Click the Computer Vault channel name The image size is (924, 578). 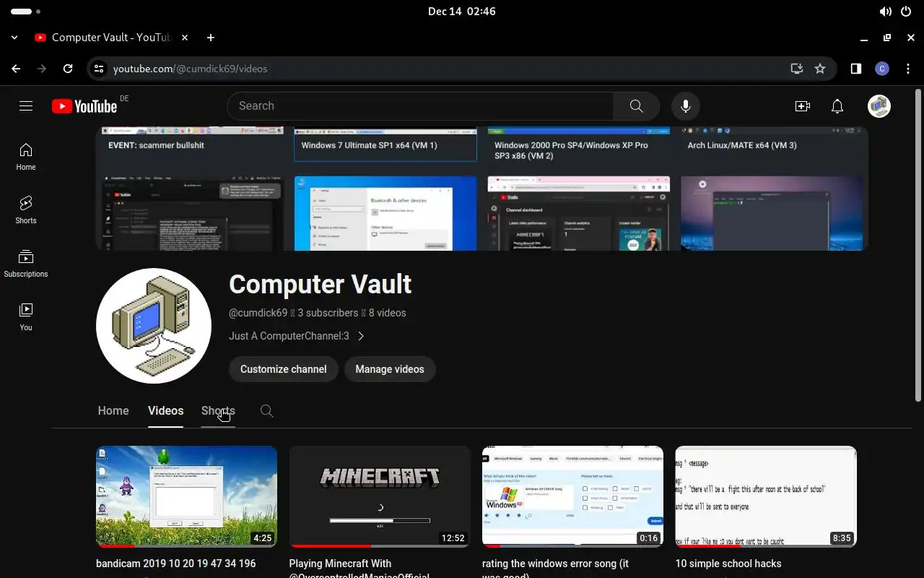coord(320,285)
